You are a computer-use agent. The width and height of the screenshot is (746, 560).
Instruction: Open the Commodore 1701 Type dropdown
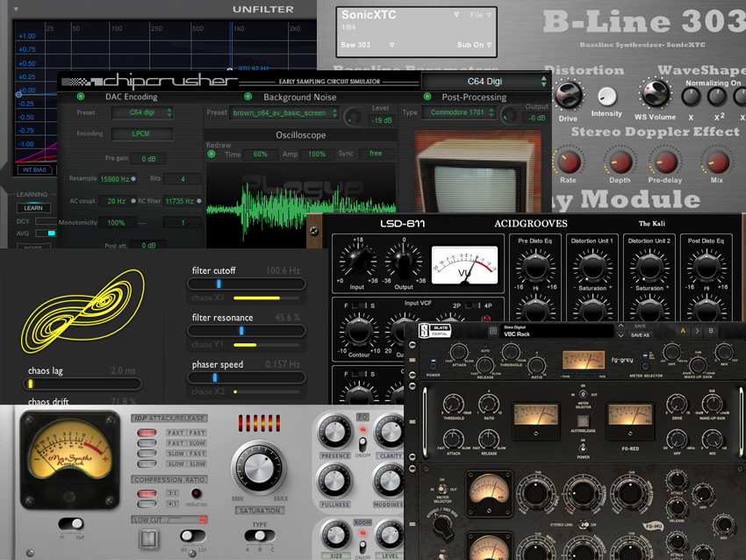[458, 112]
